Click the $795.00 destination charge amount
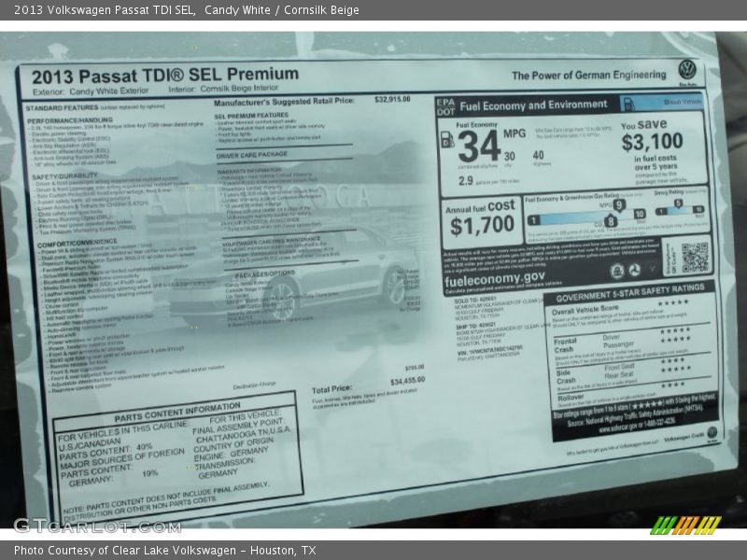747x560 pixels. tap(415, 368)
